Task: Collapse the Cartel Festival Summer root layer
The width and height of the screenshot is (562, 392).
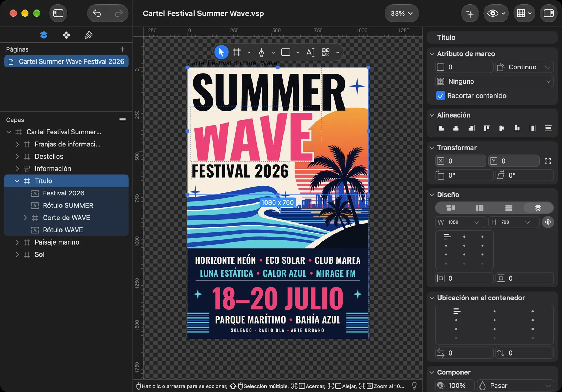Action: click(9, 132)
